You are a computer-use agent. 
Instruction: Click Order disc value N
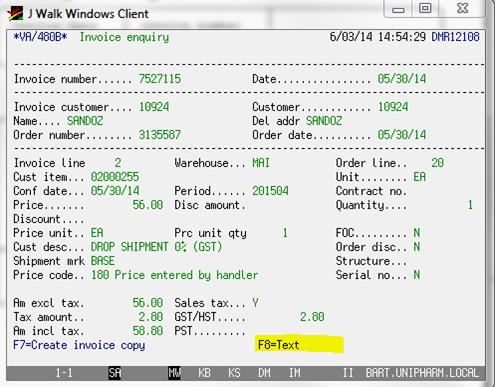coord(417,247)
